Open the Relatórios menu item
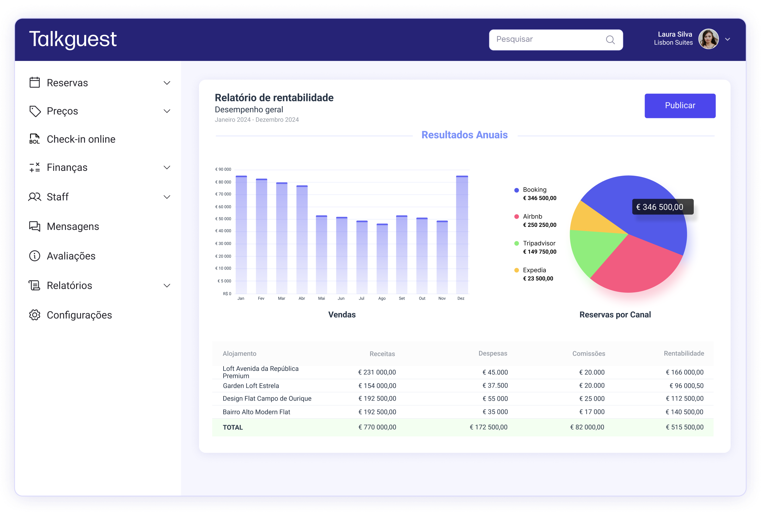The height and width of the screenshot is (532, 762). (x=69, y=285)
